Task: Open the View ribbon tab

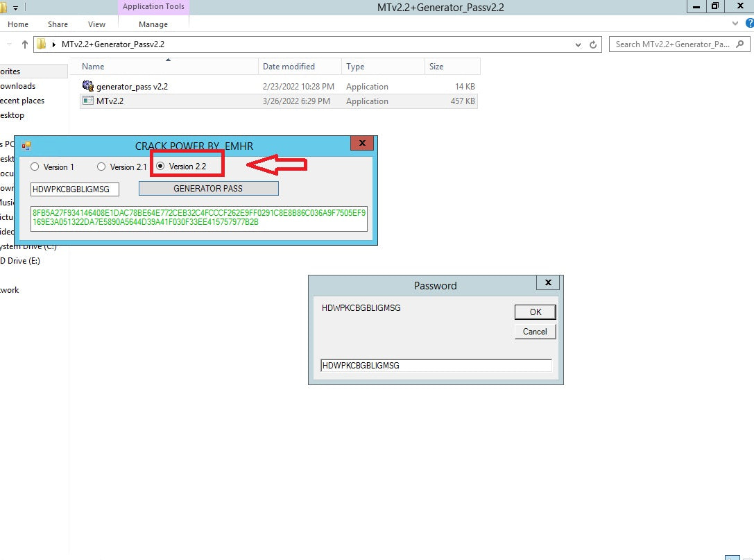Action: (x=96, y=24)
